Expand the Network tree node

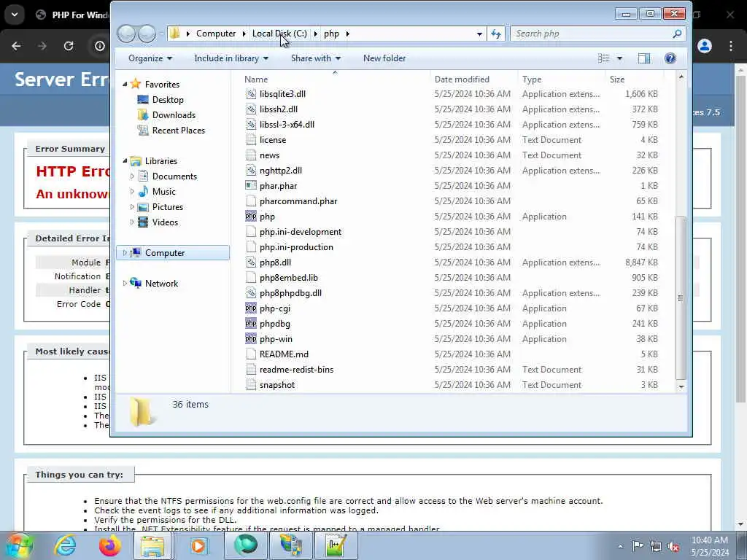click(x=125, y=284)
